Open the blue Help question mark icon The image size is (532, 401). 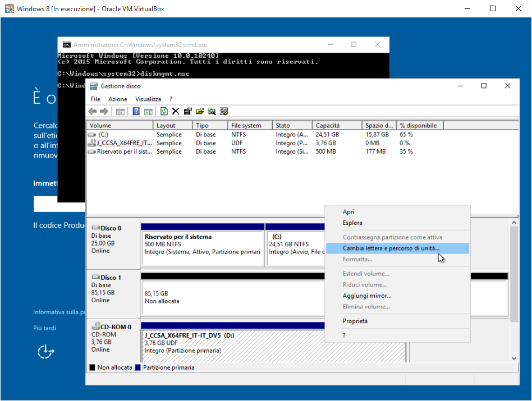[136, 111]
